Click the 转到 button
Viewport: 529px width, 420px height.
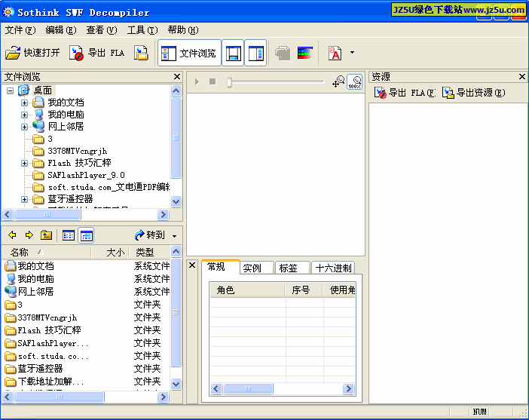[150, 235]
